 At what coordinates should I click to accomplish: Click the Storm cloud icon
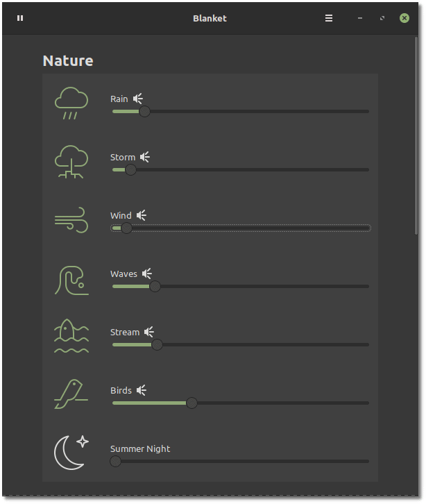tap(71, 162)
